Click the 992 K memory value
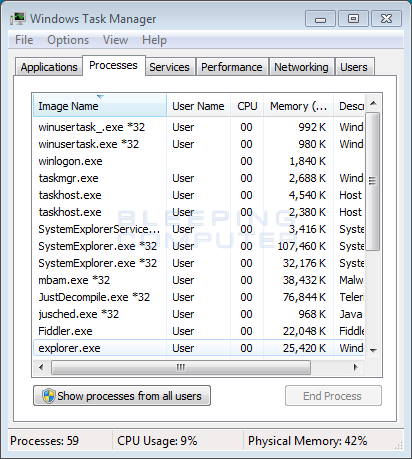412x459 pixels. pyautogui.click(x=312, y=127)
